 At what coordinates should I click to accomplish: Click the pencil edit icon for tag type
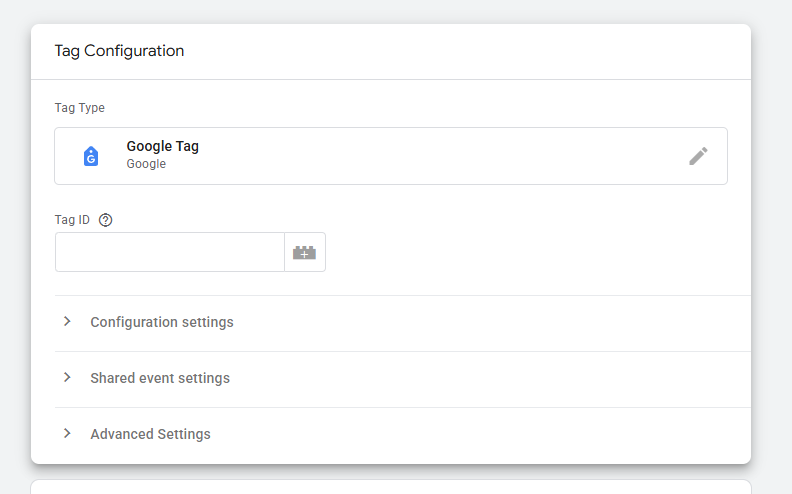click(698, 156)
